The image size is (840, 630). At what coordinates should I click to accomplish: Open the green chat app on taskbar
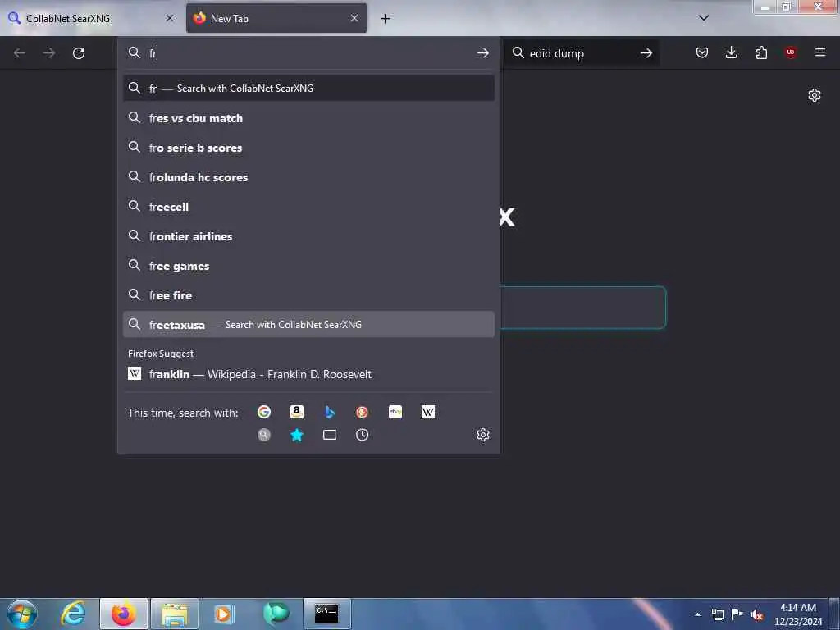(x=276, y=614)
